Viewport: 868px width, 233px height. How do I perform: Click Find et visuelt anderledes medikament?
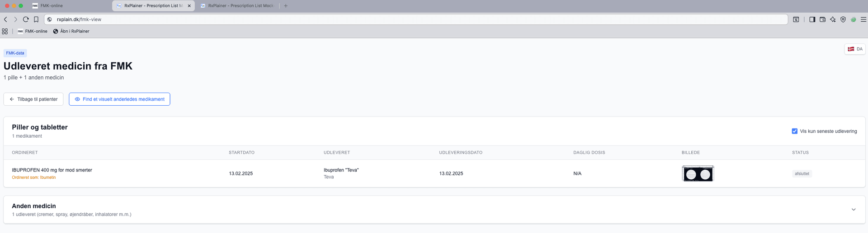(119, 99)
